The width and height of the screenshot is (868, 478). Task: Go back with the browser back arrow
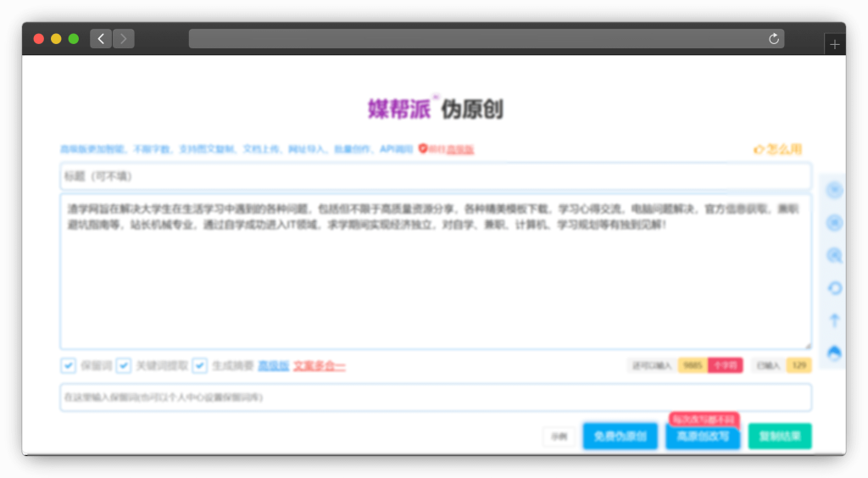(x=101, y=39)
